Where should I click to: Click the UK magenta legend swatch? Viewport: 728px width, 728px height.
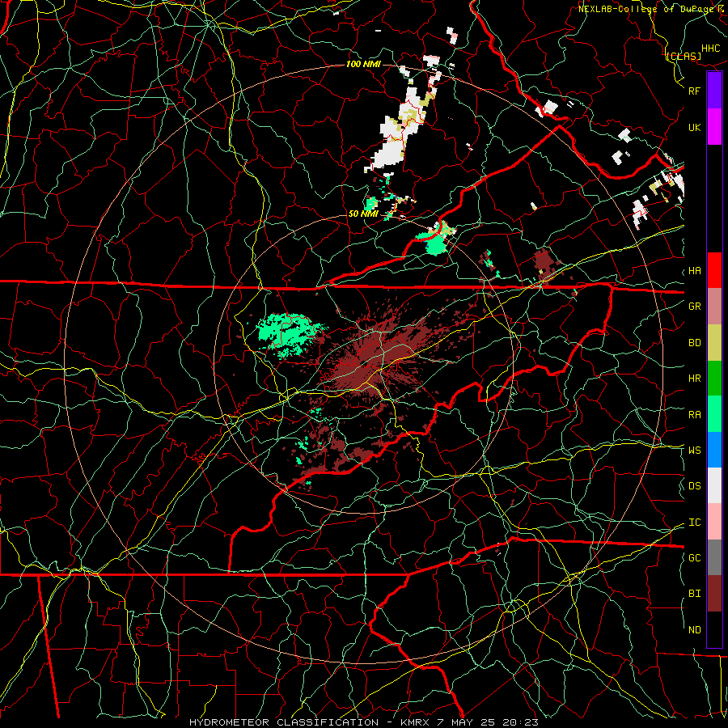click(714, 127)
